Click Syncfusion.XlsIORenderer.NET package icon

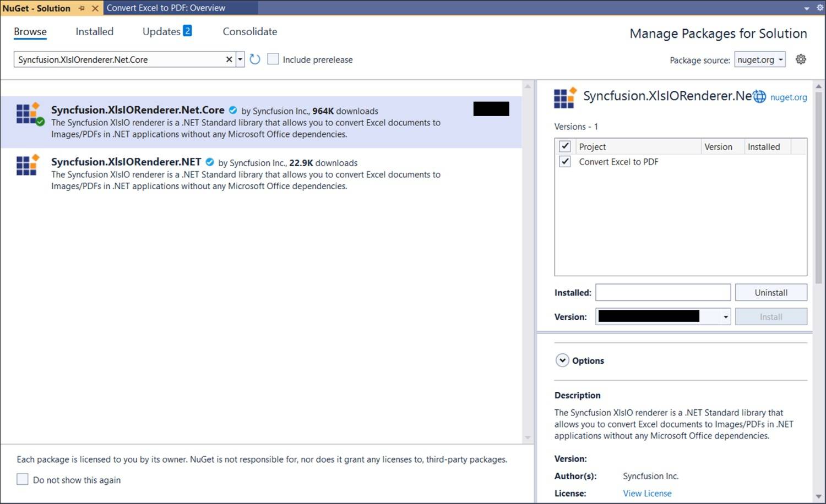28,165
